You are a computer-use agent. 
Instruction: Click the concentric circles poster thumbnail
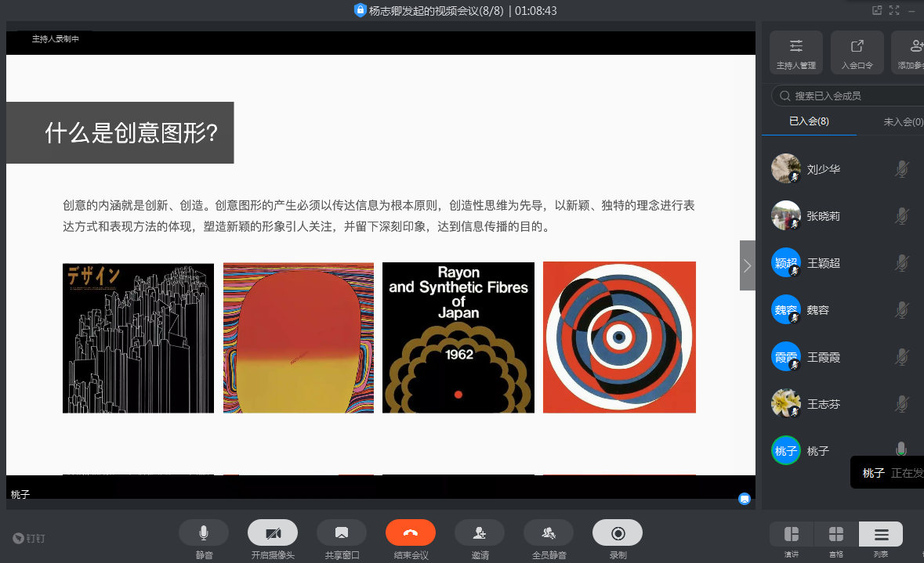[619, 337]
